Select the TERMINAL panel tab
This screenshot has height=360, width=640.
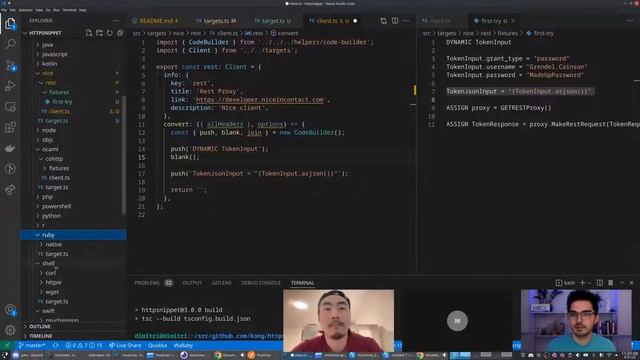302,283
